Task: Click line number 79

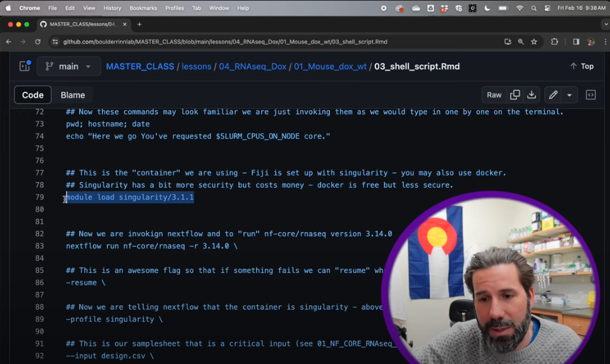Action: tap(39, 197)
